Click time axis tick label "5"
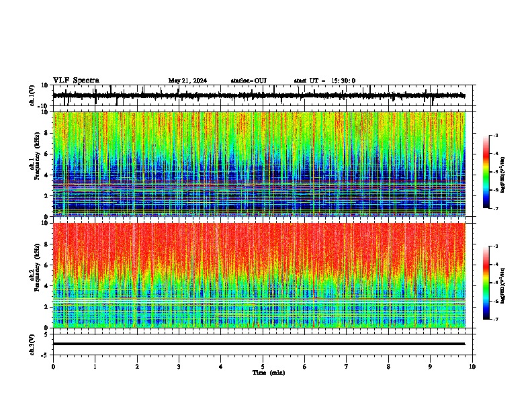The image size is (532, 411). point(263,367)
